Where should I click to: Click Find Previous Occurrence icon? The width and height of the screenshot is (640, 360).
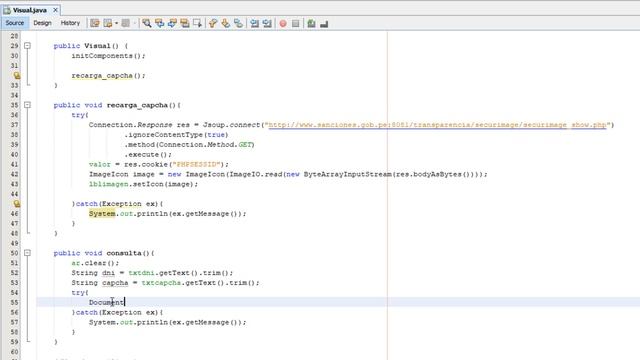pyautogui.click(x=160, y=23)
